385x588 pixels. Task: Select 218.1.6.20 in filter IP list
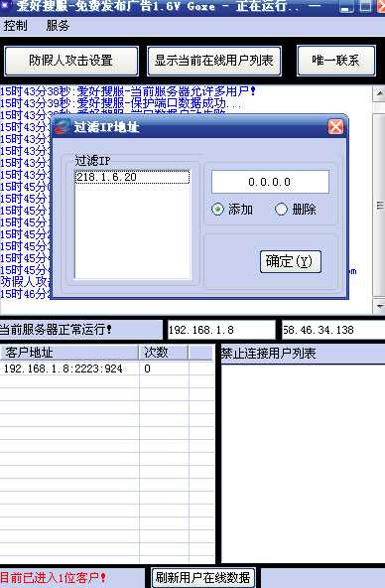(133, 177)
